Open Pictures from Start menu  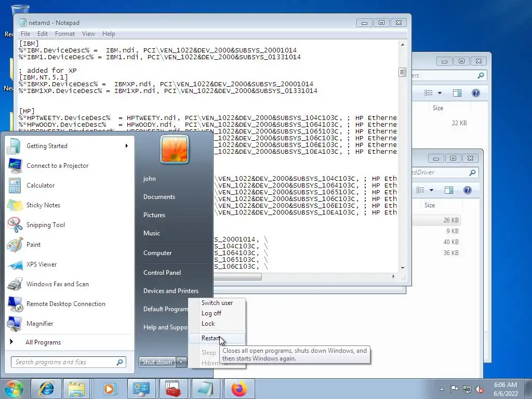(x=154, y=215)
